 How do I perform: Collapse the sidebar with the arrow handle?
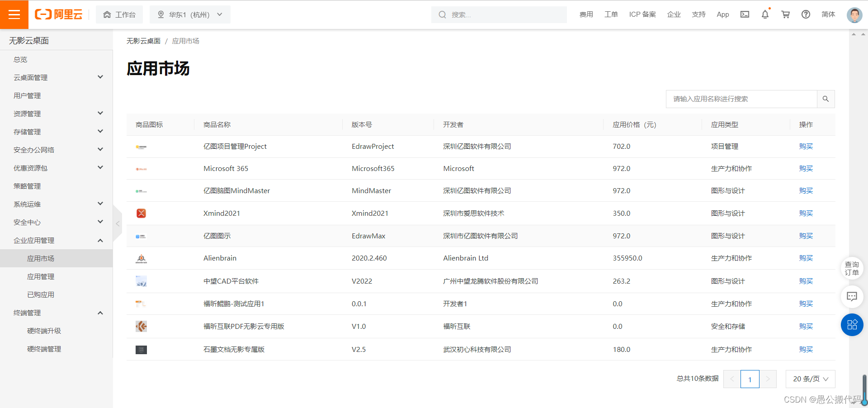click(118, 223)
